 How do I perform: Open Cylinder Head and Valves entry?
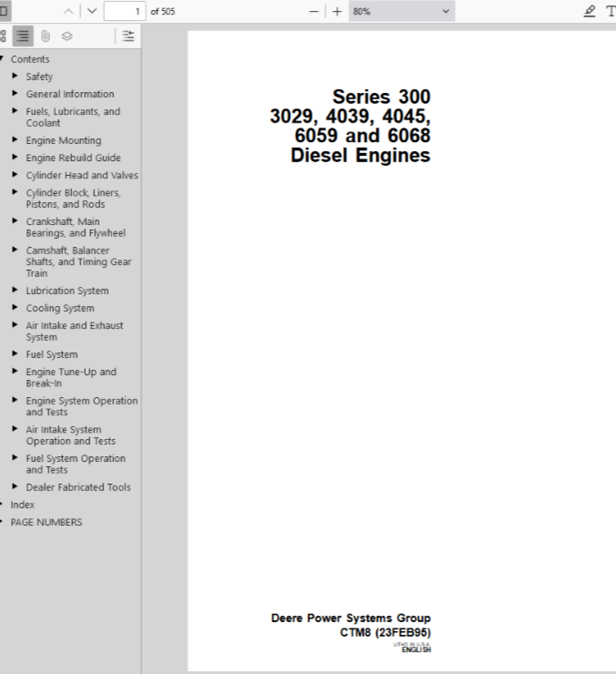point(82,175)
